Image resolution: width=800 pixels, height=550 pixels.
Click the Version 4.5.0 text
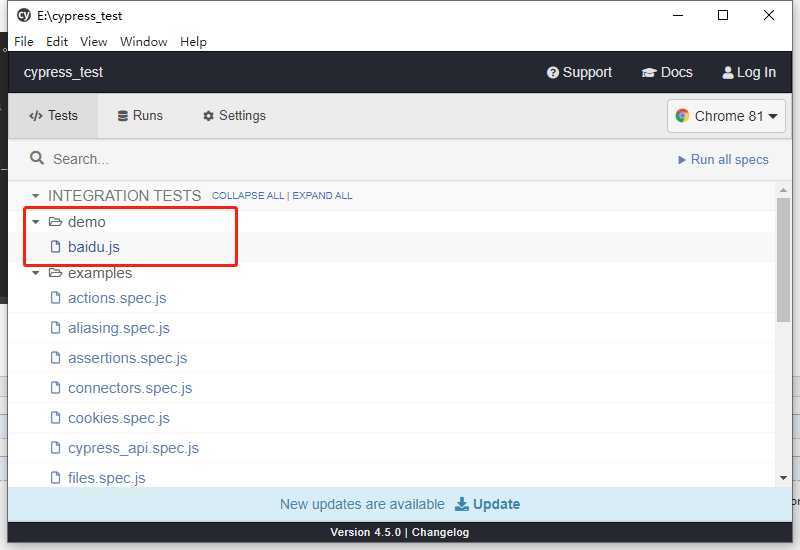365,532
